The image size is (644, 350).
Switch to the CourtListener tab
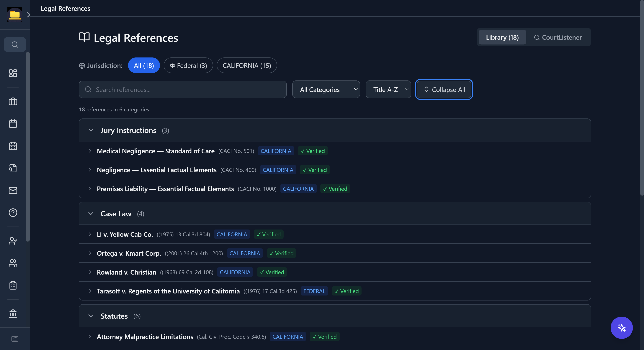pos(558,37)
